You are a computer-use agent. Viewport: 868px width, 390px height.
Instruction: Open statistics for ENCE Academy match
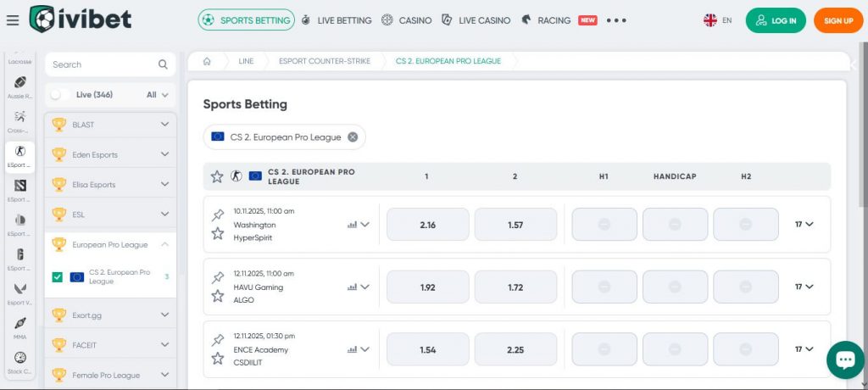point(352,349)
